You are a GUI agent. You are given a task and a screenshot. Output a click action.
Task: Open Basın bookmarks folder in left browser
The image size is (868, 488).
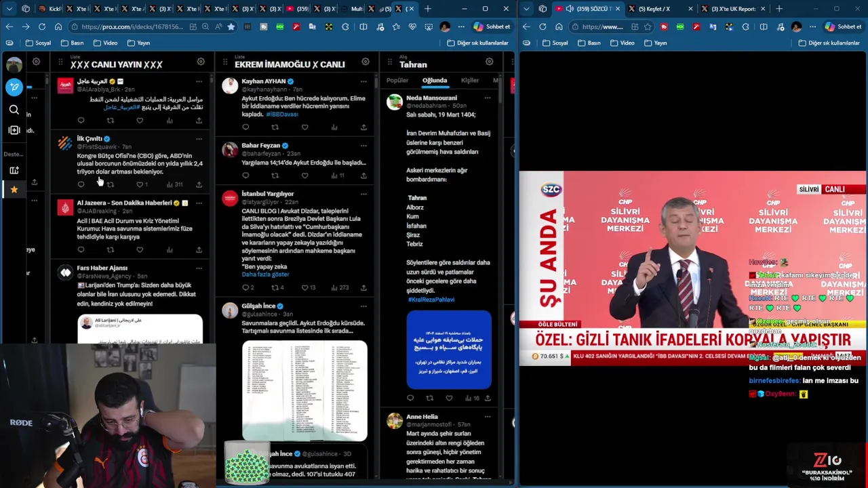[x=73, y=43]
